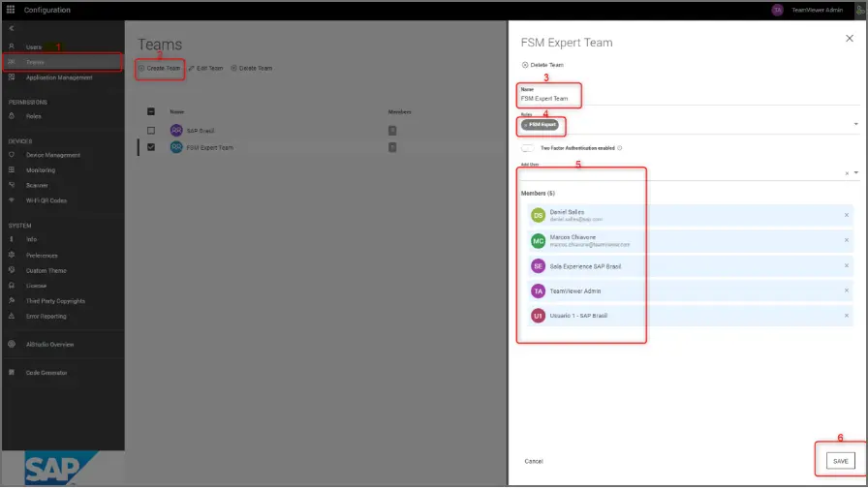Click the SAP Brasil team avatar icon
Screen dimensions: 868x489
176,131
